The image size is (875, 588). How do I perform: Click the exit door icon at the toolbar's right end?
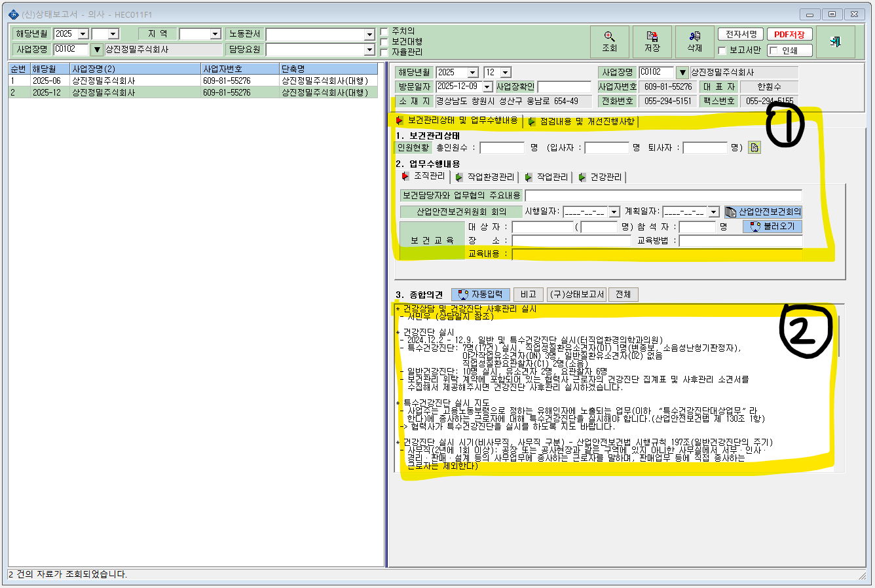tap(835, 42)
